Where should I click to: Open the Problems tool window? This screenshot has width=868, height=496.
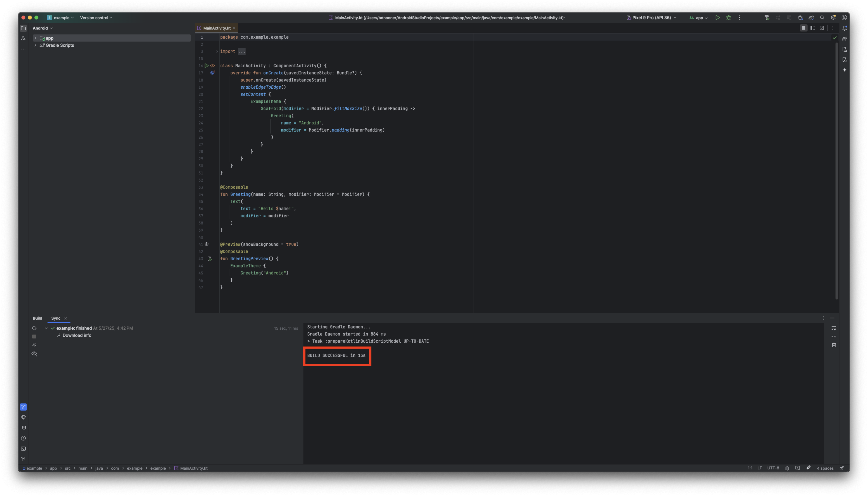[23, 439]
